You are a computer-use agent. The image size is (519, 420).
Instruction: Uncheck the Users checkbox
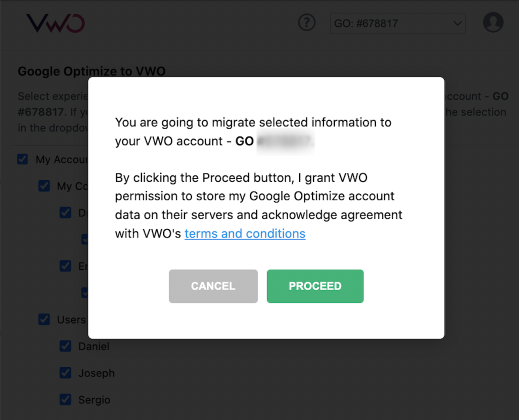pyautogui.click(x=44, y=319)
